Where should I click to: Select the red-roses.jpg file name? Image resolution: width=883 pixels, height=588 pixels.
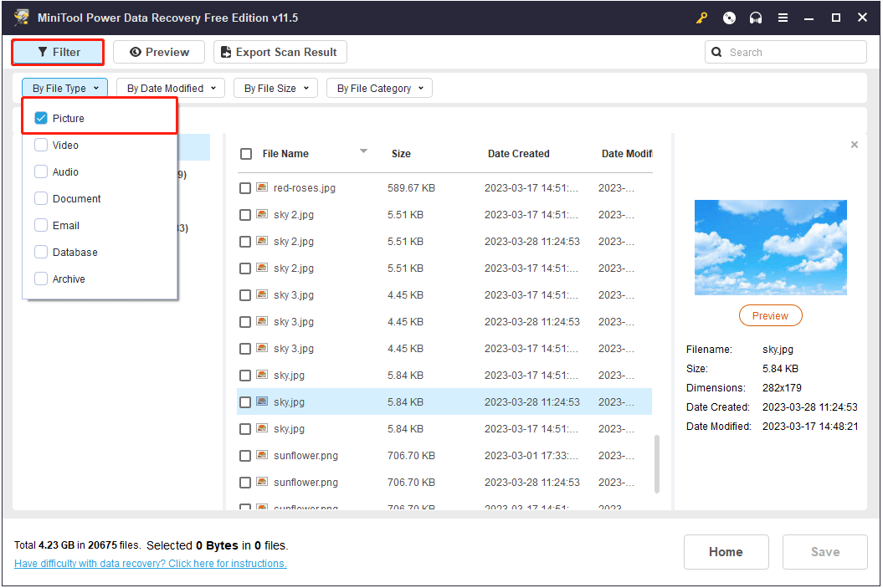305,188
